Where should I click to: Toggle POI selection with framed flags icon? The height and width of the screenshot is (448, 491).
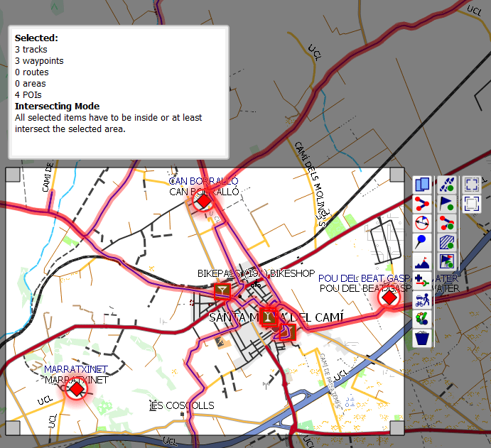[x=447, y=261]
